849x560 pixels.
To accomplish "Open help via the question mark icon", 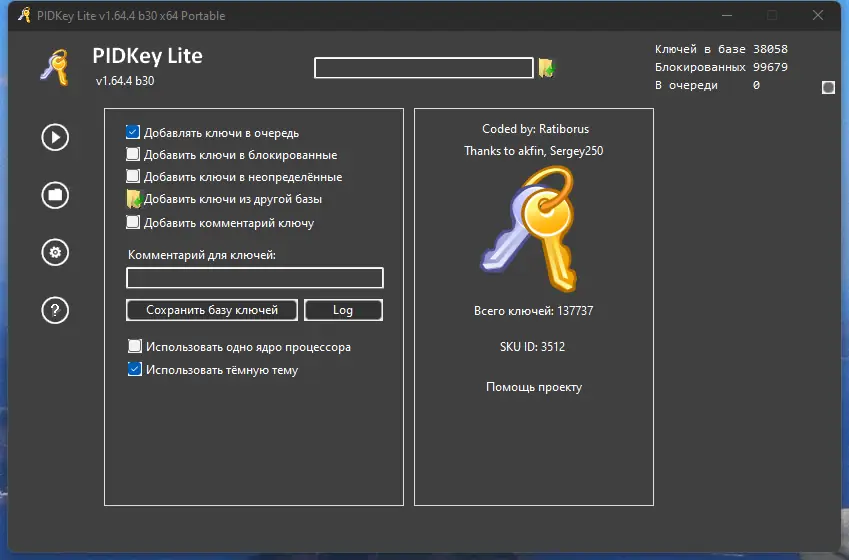I will point(55,310).
